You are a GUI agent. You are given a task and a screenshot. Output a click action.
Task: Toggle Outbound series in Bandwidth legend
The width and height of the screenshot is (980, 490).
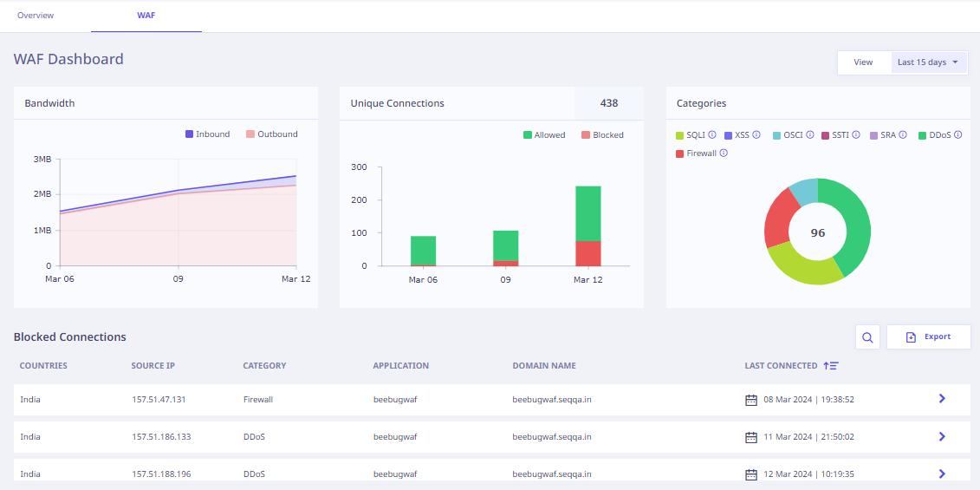(272, 134)
